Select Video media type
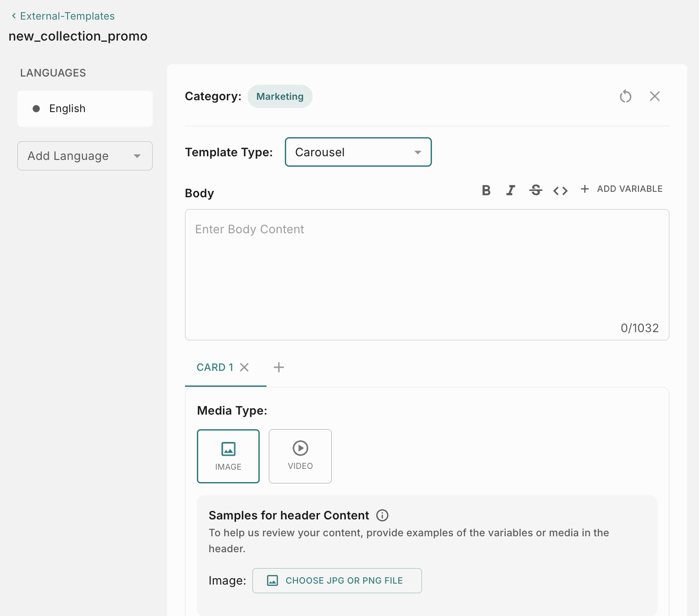Viewport: 699px width, 616px height. (300, 456)
